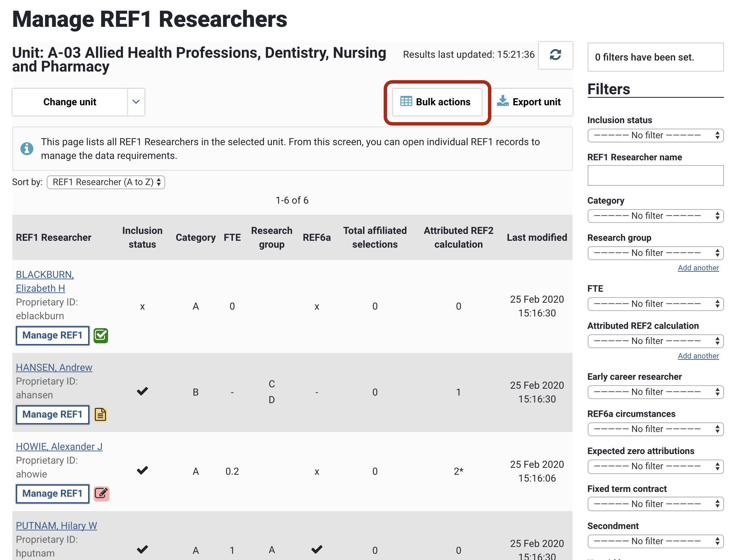Click Manage REF1 for Howie
This screenshot has height=560, width=735.
pos(52,494)
